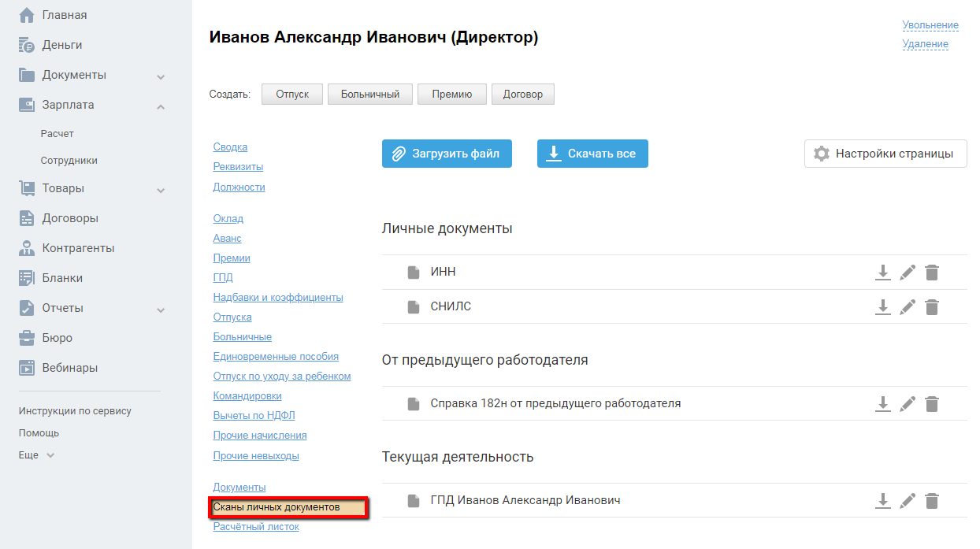The width and height of the screenshot is (980, 549).
Task: Open the Еще dropdown
Action: 37,455
